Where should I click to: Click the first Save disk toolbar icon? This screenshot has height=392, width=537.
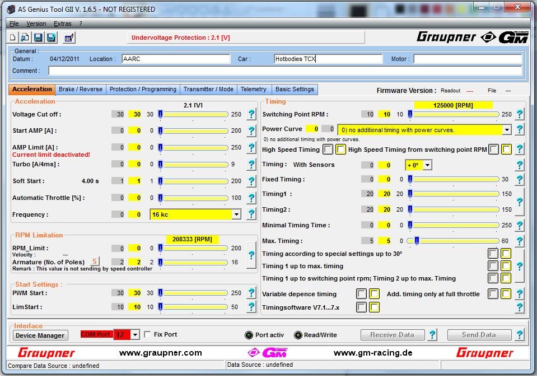point(38,38)
